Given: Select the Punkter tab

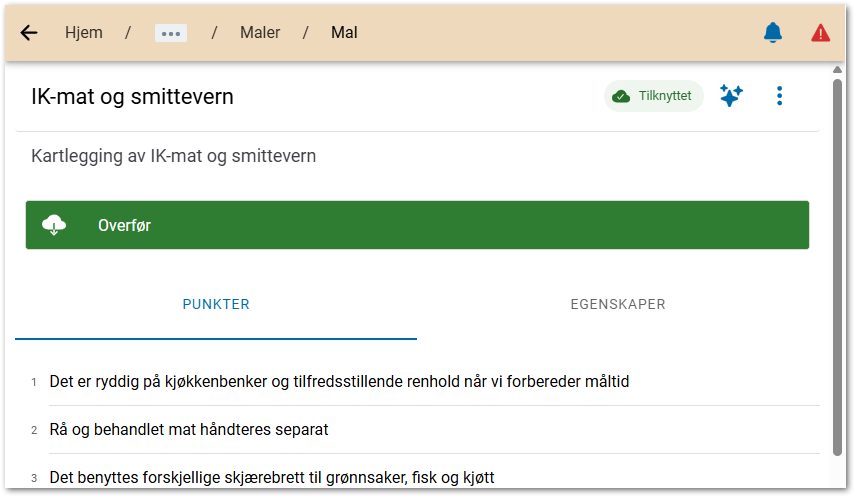Looking at the screenshot, I should point(216,304).
